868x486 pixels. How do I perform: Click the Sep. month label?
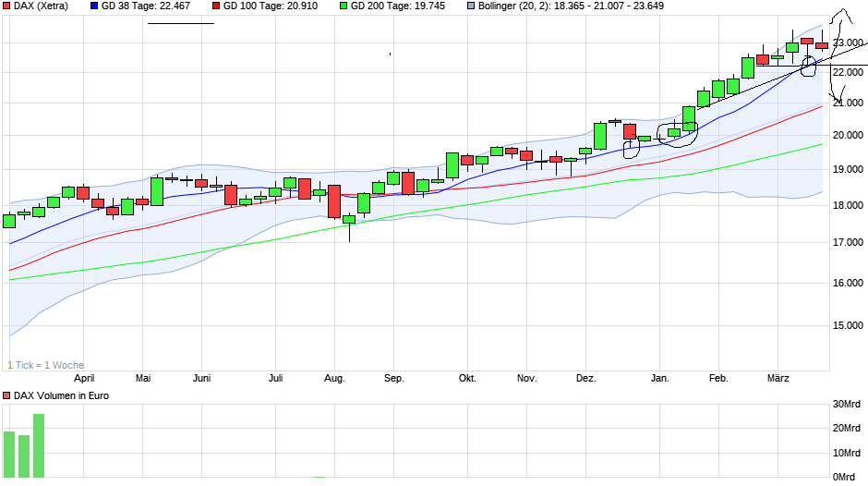click(x=393, y=379)
